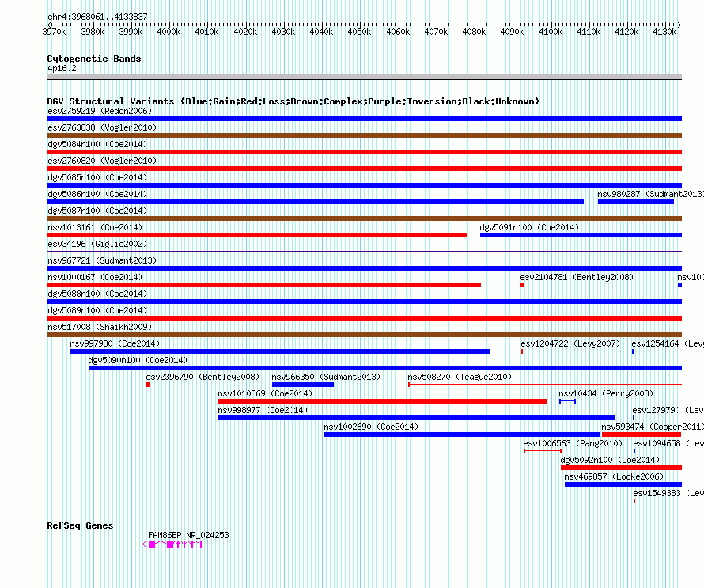704x588 pixels.
Task: Click the red dgv5092n100 variant bar
Action: (x=621, y=468)
